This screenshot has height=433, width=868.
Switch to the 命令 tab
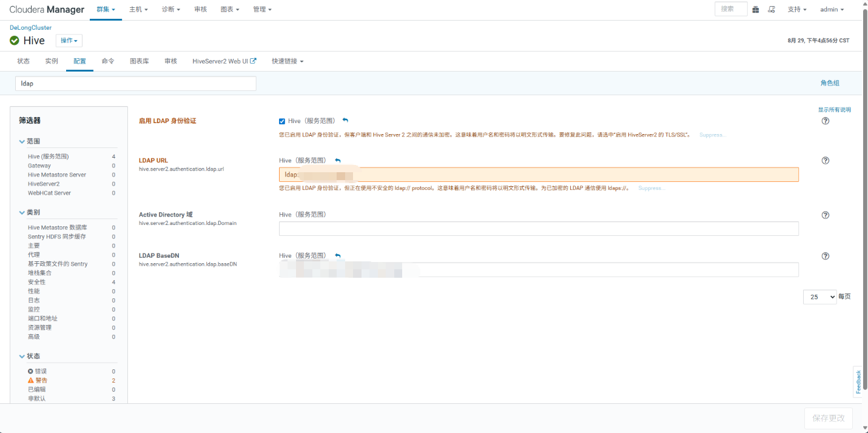[108, 61]
